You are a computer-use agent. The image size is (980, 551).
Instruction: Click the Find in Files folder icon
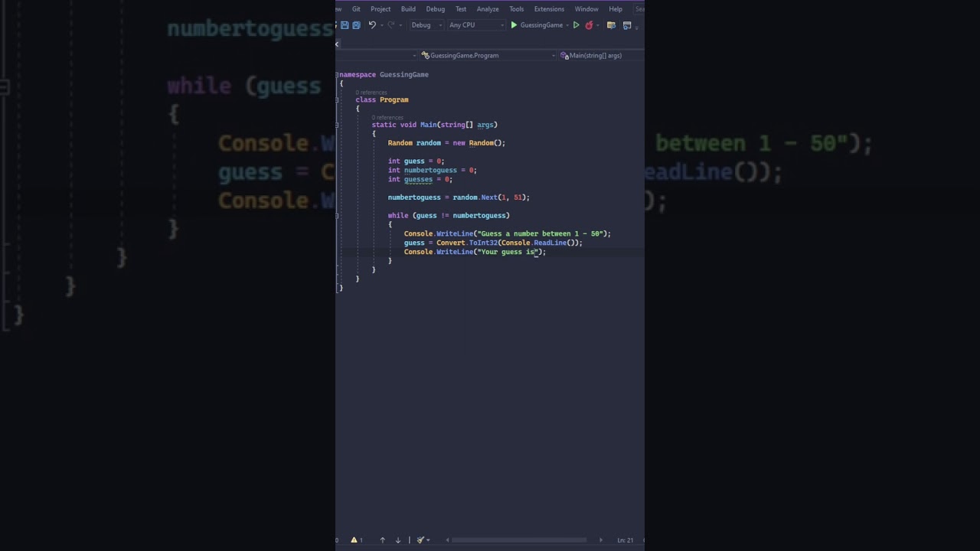(611, 25)
